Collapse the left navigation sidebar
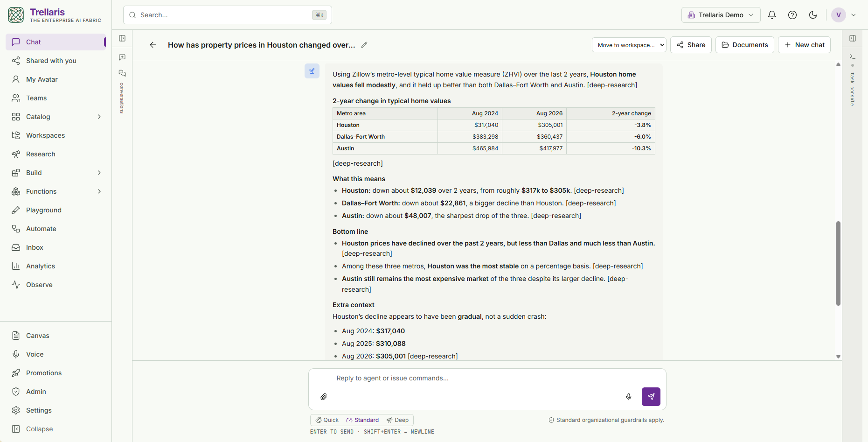Viewport: 868px width, 442px height. coord(56,429)
